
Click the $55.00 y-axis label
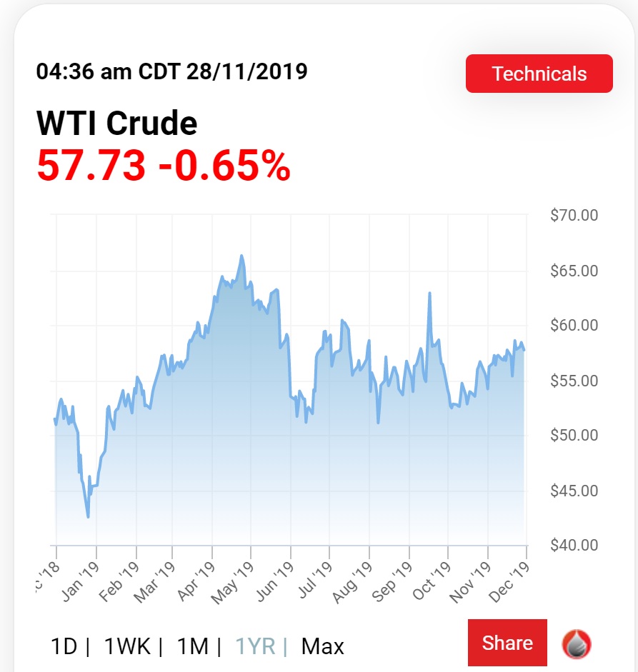574,381
